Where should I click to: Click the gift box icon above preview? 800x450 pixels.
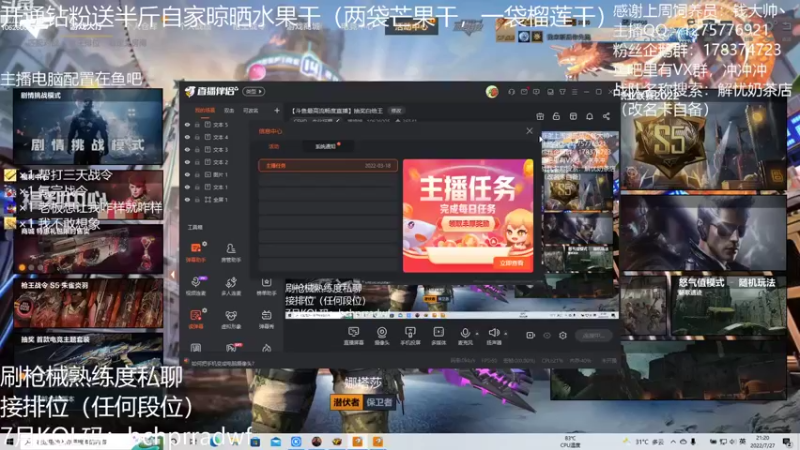[540, 116]
